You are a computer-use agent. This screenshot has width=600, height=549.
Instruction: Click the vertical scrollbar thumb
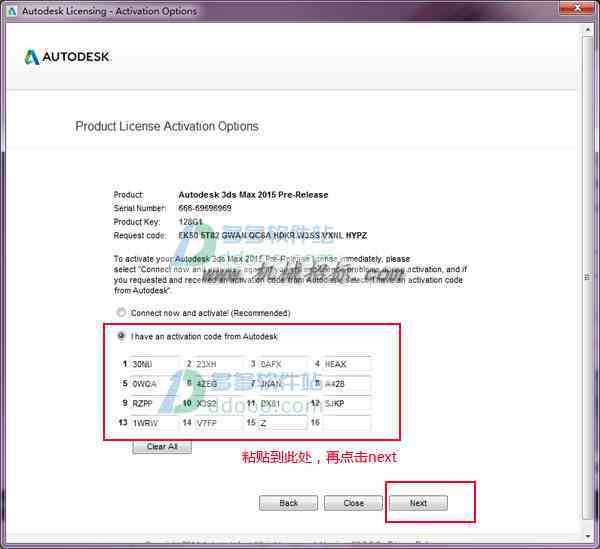(587, 277)
